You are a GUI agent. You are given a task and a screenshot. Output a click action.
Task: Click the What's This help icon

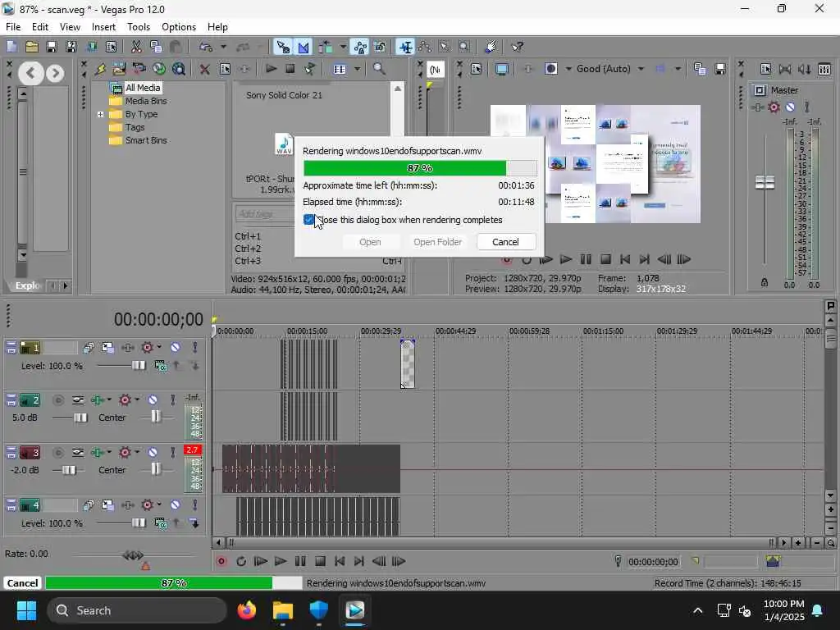click(x=517, y=47)
